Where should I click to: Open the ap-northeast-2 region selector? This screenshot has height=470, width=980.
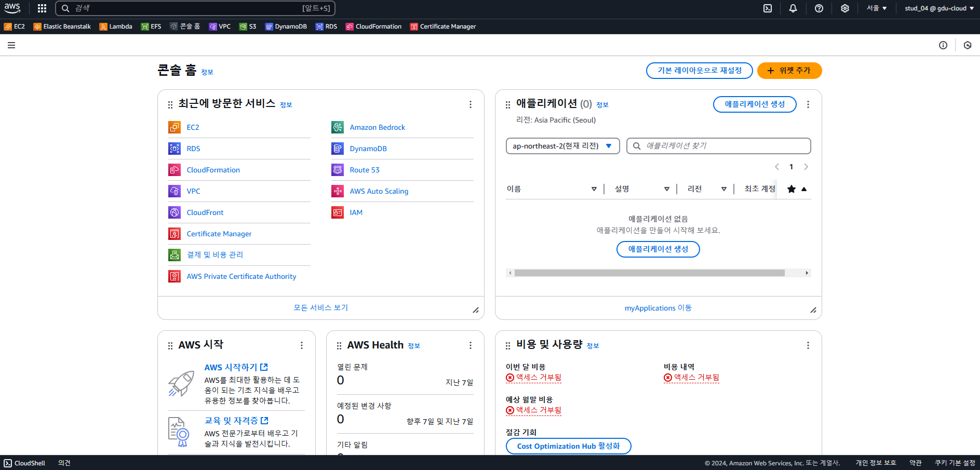pyautogui.click(x=563, y=146)
